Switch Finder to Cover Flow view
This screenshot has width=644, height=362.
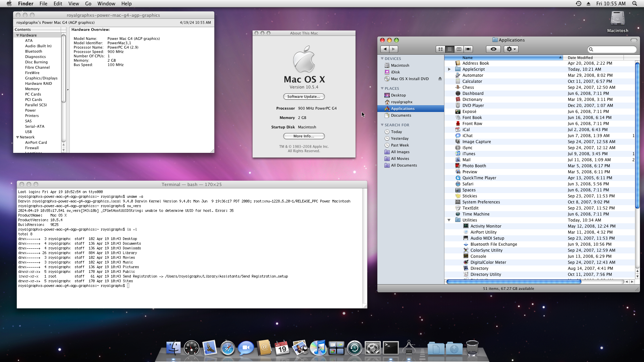coord(468,49)
